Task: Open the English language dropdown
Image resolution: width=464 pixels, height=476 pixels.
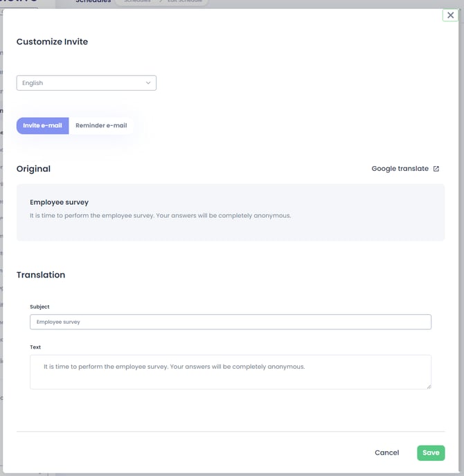Action: (86, 83)
